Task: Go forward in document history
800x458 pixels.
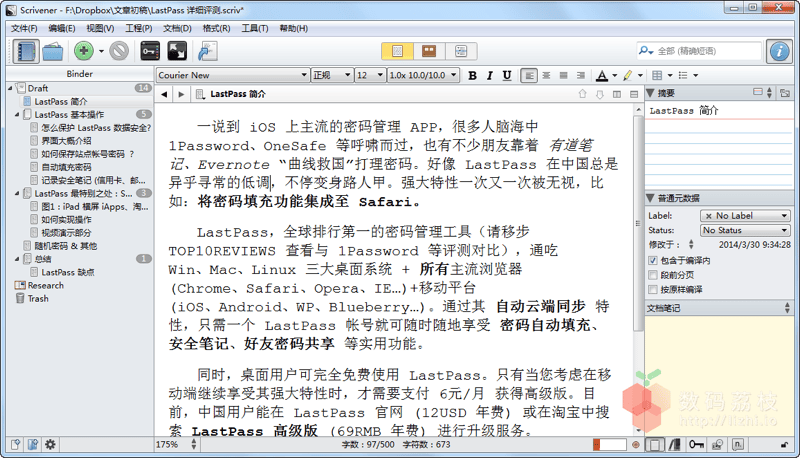Action: [181, 94]
